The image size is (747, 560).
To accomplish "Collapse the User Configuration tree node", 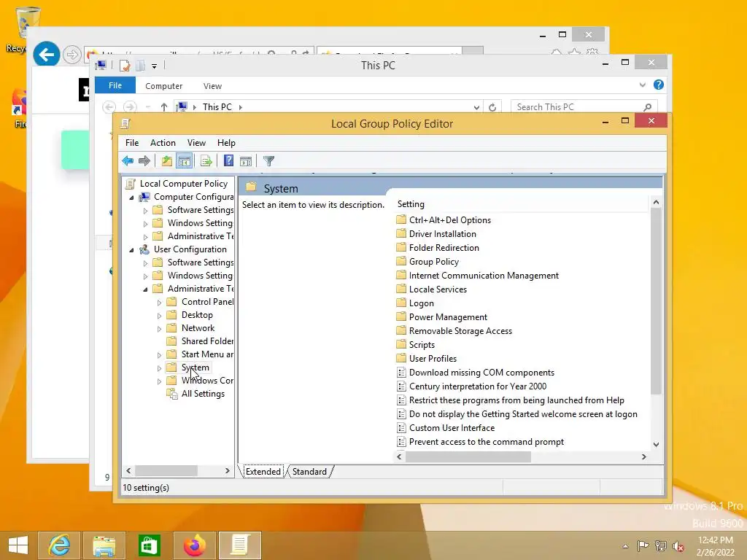I will 132,249.
